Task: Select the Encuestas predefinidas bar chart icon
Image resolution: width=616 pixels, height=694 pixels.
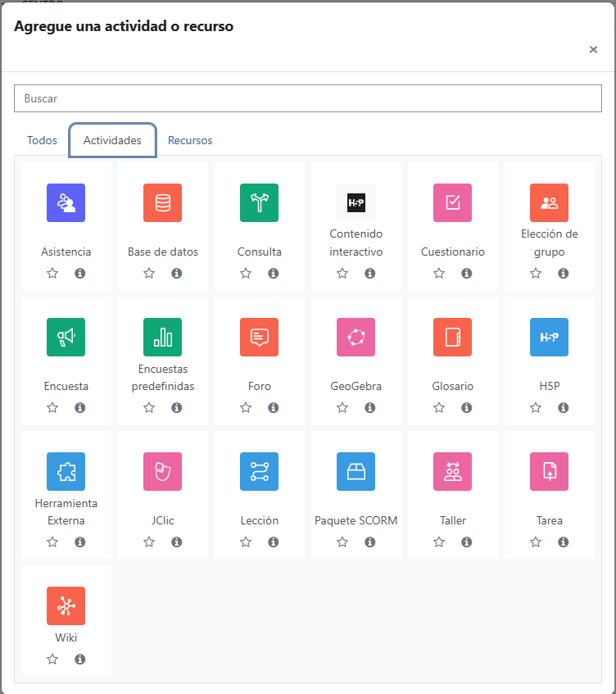Action: [162, 338]
